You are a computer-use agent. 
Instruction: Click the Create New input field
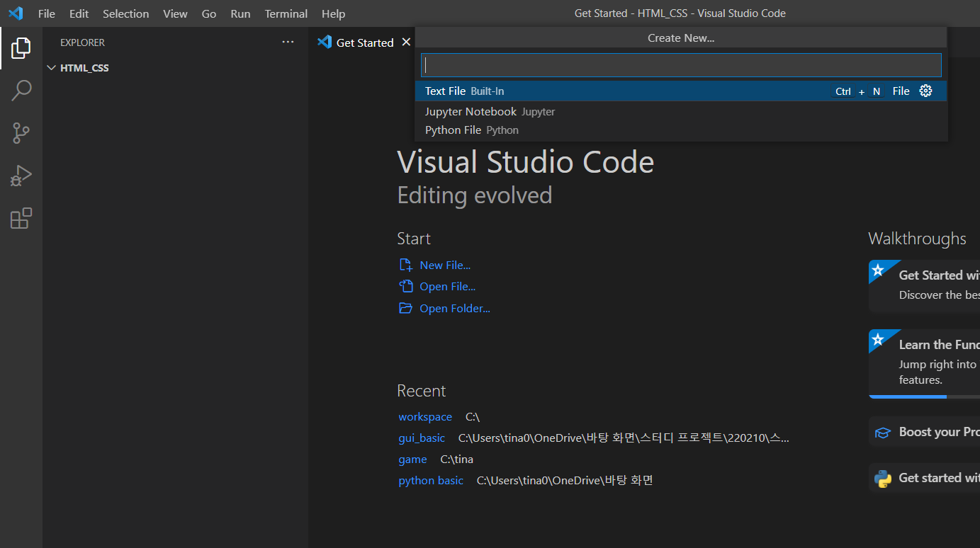681,65
